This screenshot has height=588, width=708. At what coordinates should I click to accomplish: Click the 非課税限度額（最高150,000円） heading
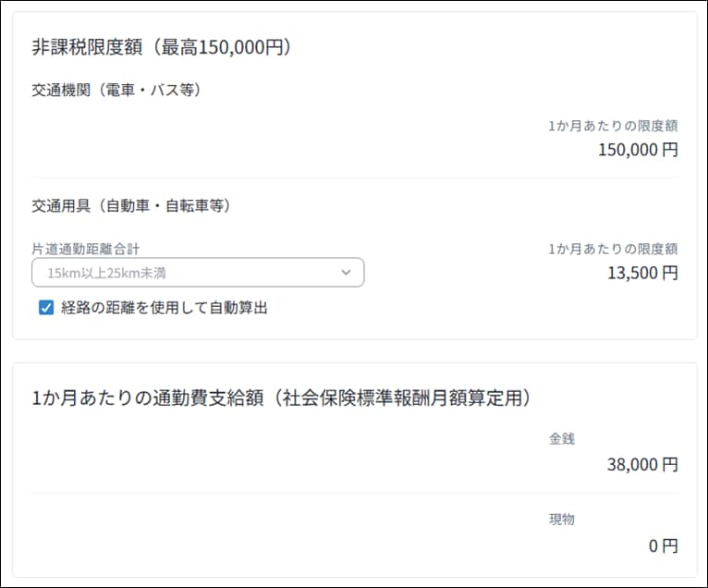(x=162, y=47)
